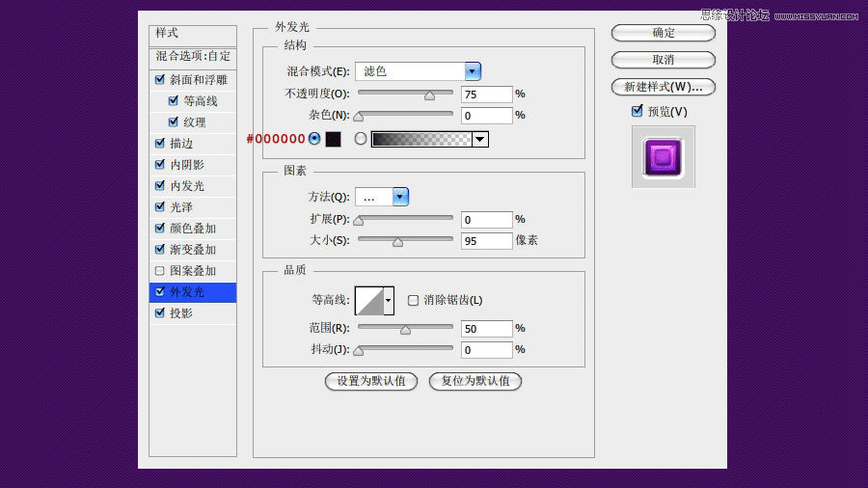Click the 方法 blue dropdown arrow
Viewport: 868px width, 488px height.
400,197
